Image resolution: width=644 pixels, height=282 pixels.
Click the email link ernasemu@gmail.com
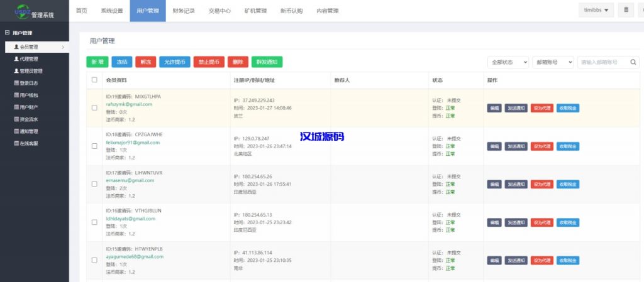click(130, 180)
